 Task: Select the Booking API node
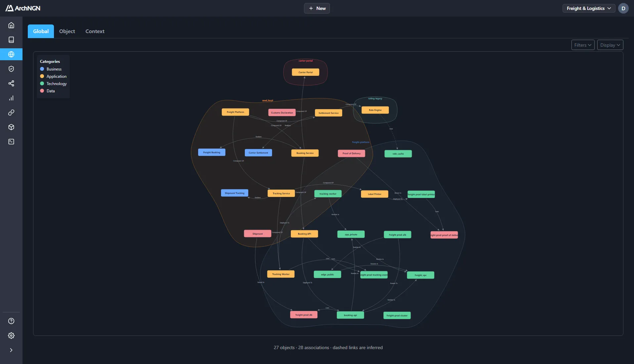click(304, 234)
